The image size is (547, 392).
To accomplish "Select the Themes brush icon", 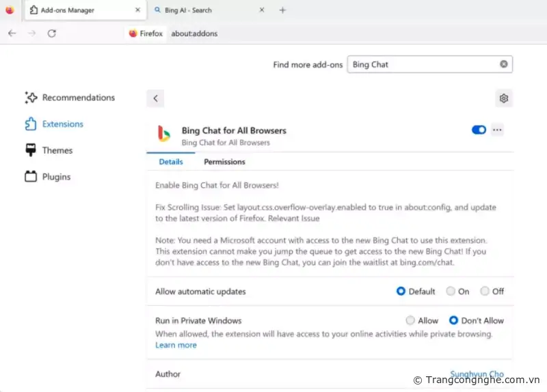I will pyautogui.click(x=31, y=150).
